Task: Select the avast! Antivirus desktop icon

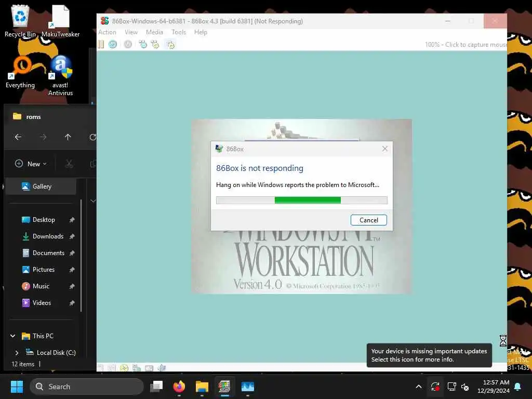Action: point(60,75)
